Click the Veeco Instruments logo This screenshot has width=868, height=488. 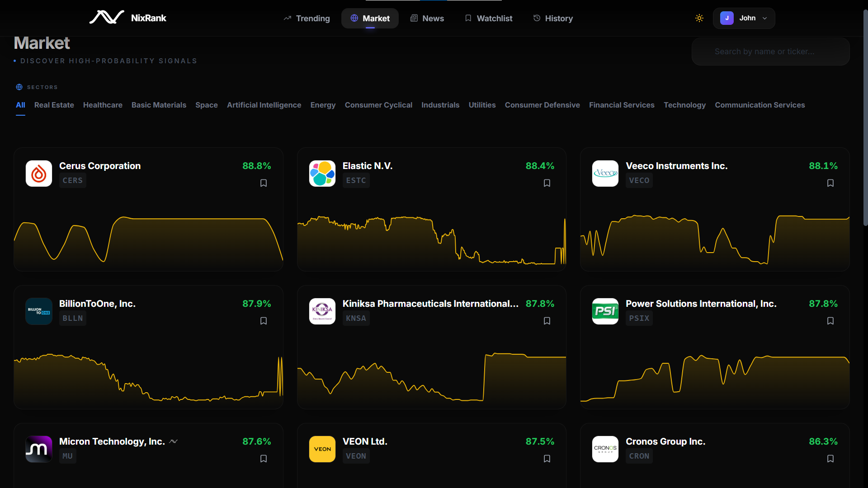click(605, 174)
